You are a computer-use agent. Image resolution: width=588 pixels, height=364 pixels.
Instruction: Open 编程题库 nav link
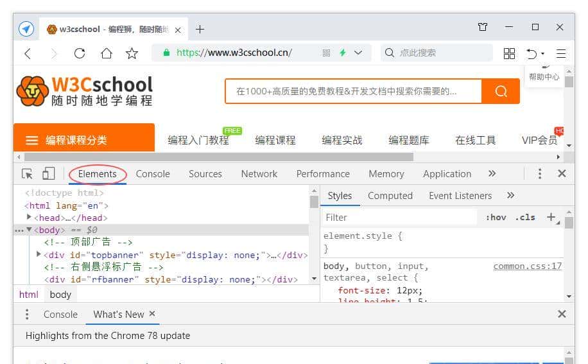409,140
